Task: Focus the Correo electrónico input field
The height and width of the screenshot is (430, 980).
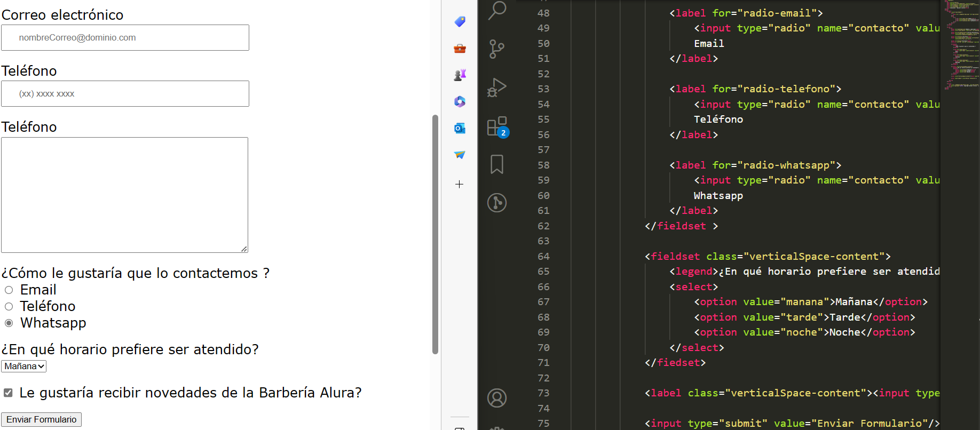Action: click(x=125, y=38)
